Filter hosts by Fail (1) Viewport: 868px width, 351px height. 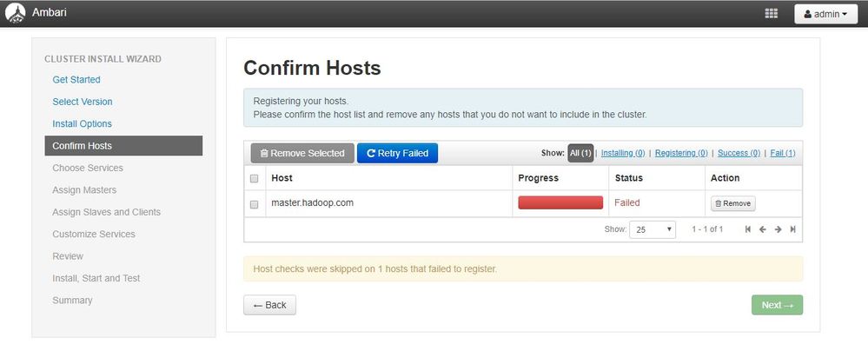[x=782, y=153]
